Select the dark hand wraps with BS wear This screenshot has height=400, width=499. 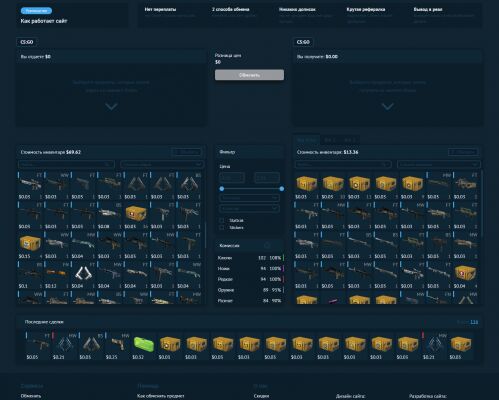click(189, 186)
